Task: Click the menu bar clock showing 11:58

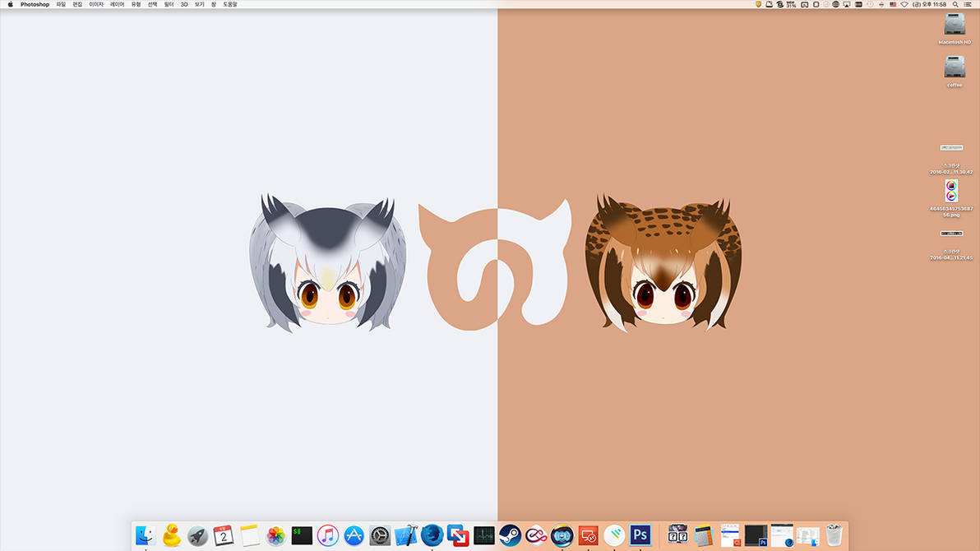Action: pos(929,4)
